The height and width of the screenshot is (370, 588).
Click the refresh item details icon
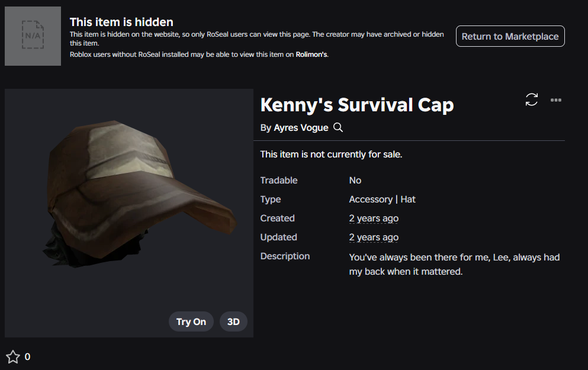[x=531, y=99]
